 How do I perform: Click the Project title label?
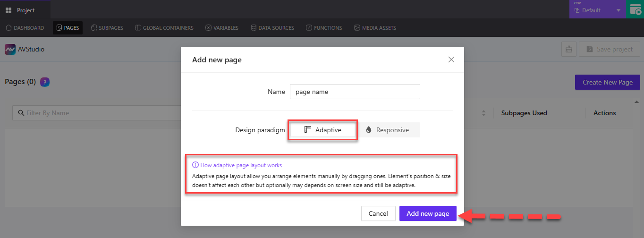coord(25,10)
